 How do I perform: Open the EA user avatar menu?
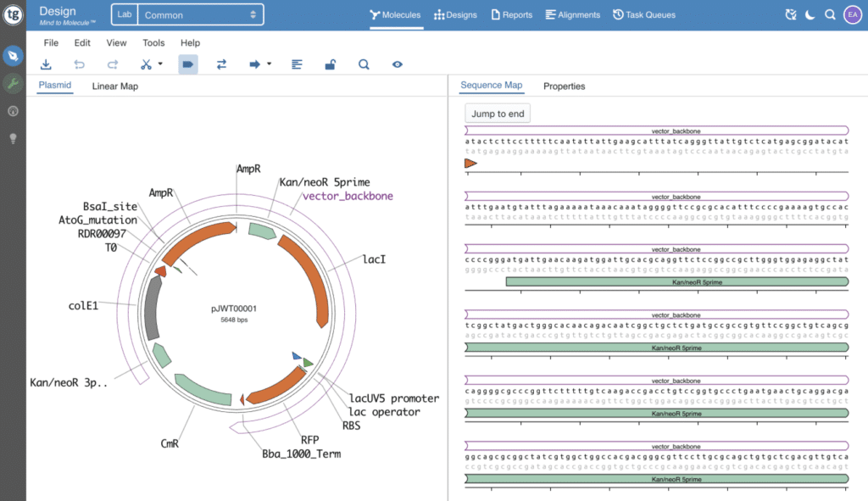pyautogui.click(x=853, y=15)
